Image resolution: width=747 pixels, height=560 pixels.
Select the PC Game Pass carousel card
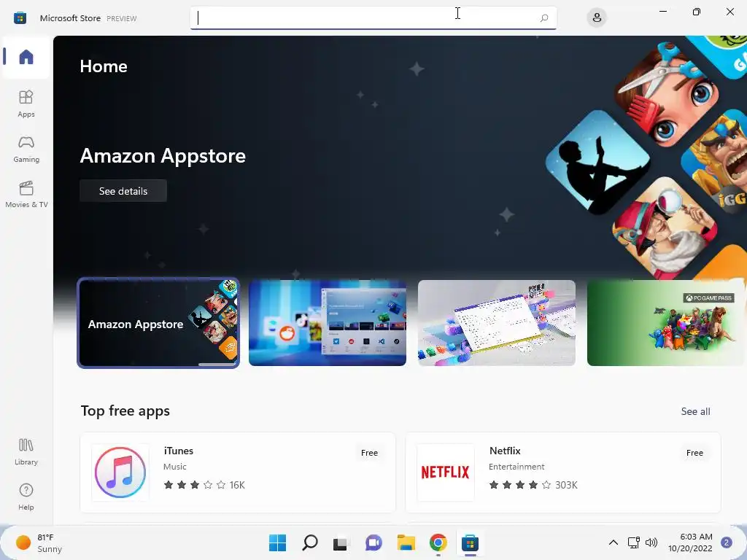click(666, 323)
